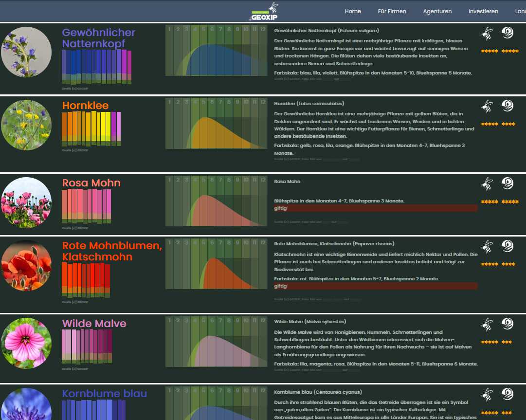Viewport: 526px width, 420px height.
Task: Click text 'Hornklee (Lotus corniculatus)'
Action: [x=309, y=104]
